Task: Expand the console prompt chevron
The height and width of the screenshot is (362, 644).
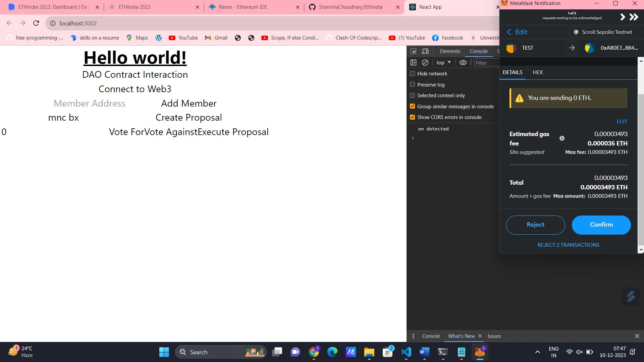Action: tap(413, 138)
